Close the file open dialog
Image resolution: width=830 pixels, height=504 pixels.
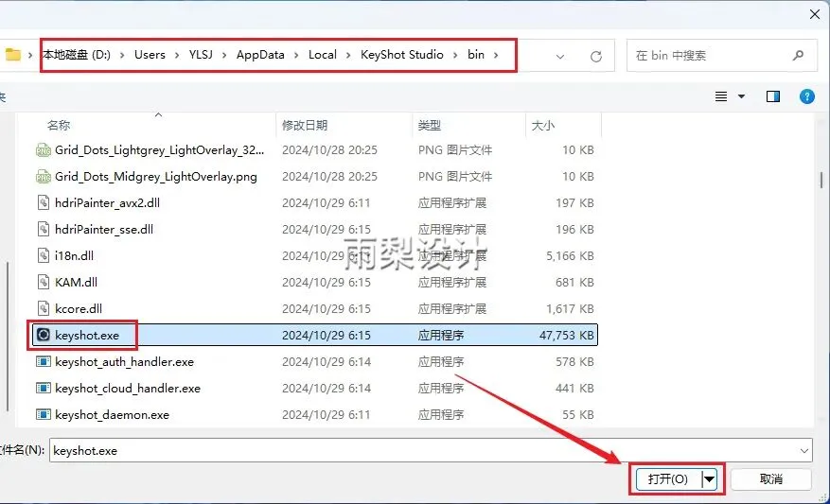pyautogui.click(x=815, y=14)
